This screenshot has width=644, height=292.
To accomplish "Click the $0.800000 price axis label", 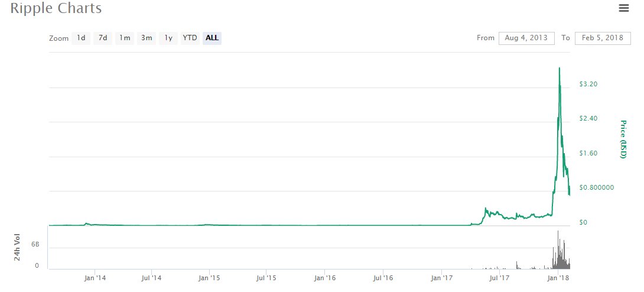I will click(x=596, y=188).
